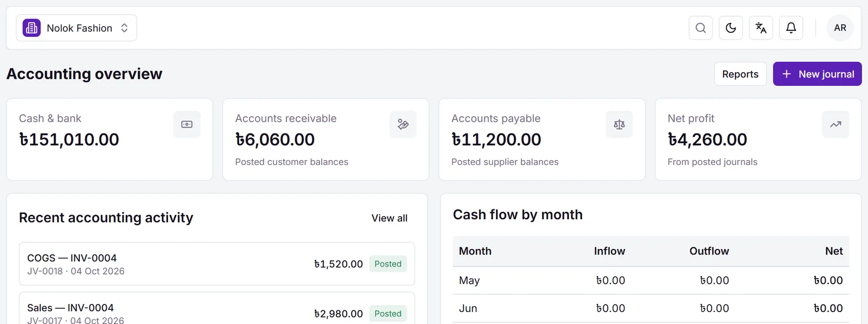Screen dimensions: 868x324
Task: Click the Posted customer balances caption
Action: coord(292,162)
